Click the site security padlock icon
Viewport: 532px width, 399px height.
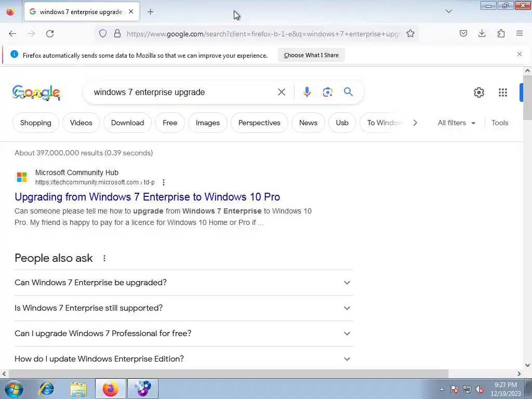(x=117, y=33)
